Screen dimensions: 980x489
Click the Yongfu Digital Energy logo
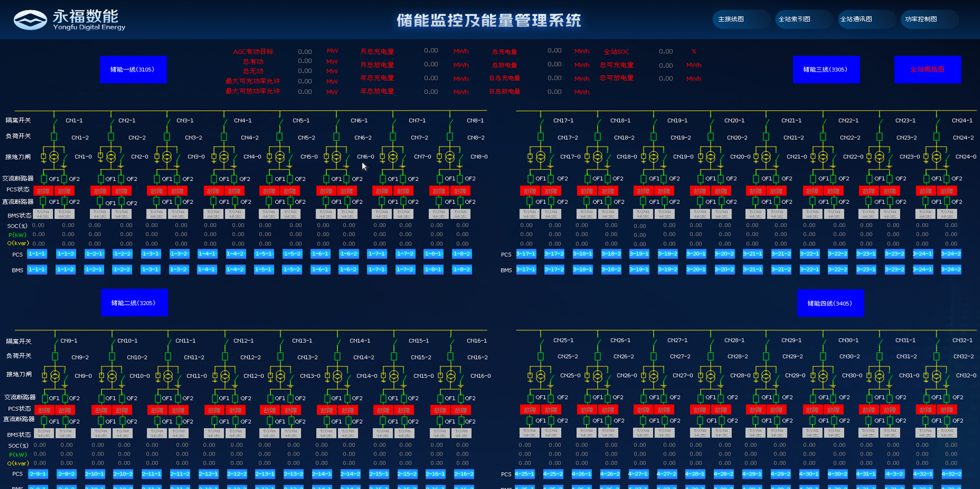(30, 20)
